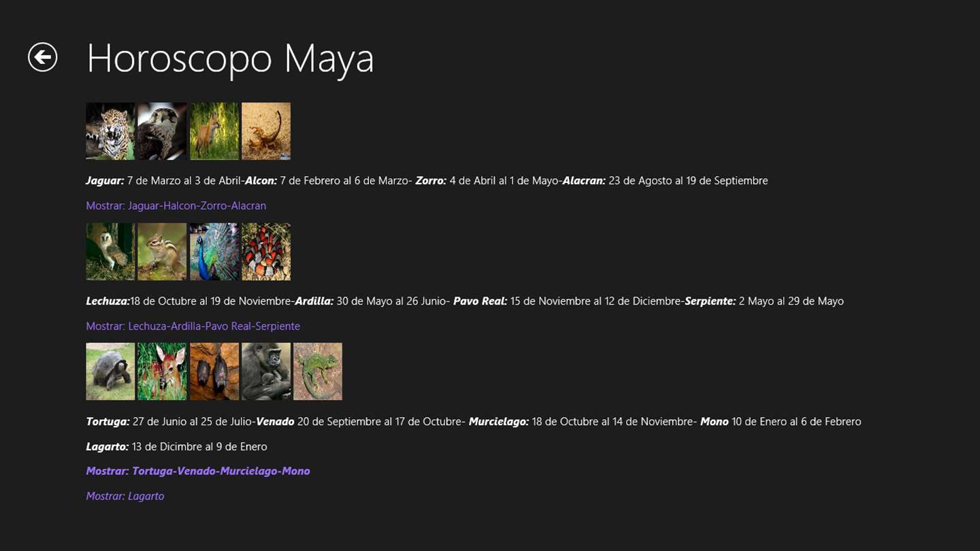Click the back arrow button
The image size is (980, 551).
click(43, 57)
